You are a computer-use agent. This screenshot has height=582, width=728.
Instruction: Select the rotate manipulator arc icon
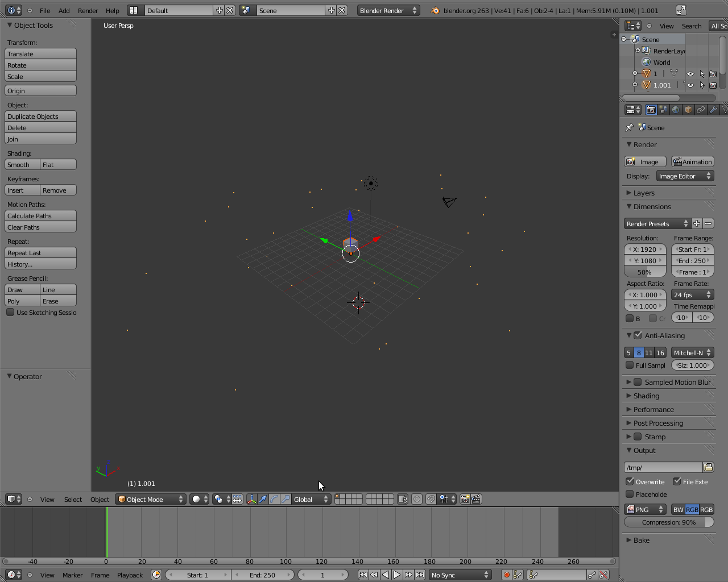point(274,499)
